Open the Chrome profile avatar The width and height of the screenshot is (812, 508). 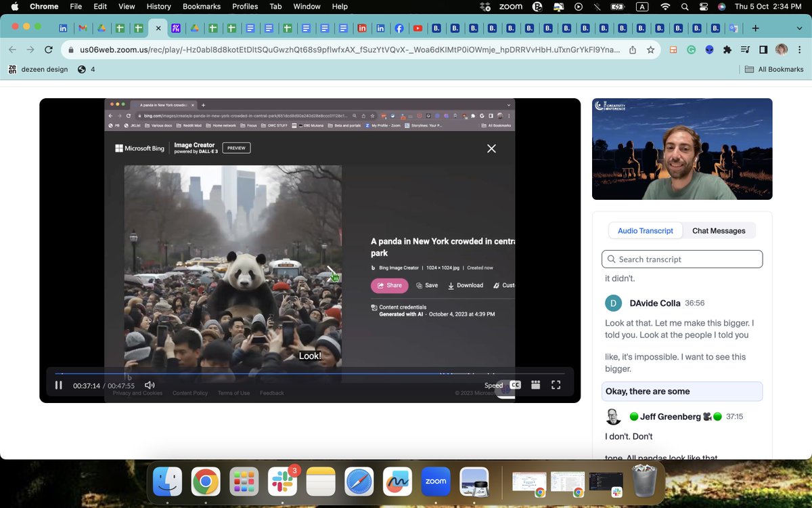[x=782, y=49]
